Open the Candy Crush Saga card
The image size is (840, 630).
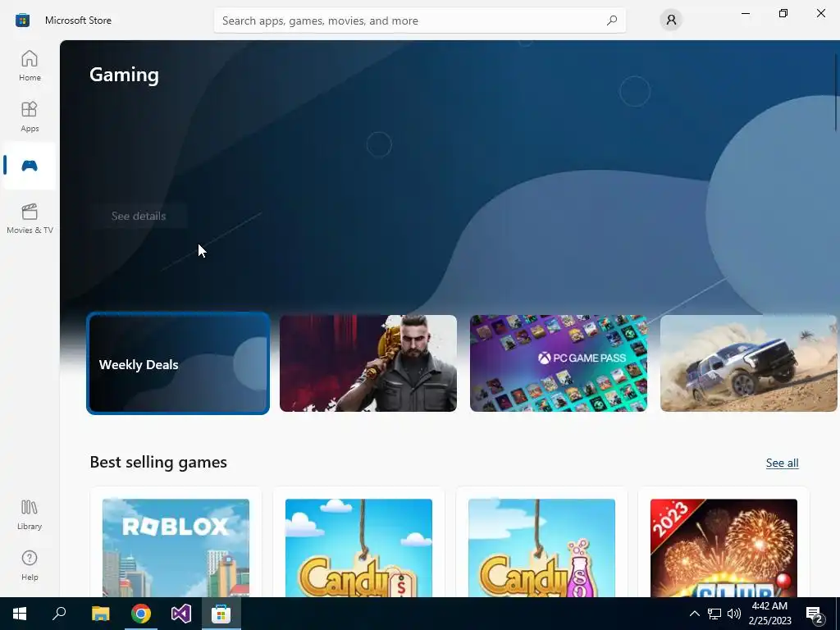(x=358, y=542)
